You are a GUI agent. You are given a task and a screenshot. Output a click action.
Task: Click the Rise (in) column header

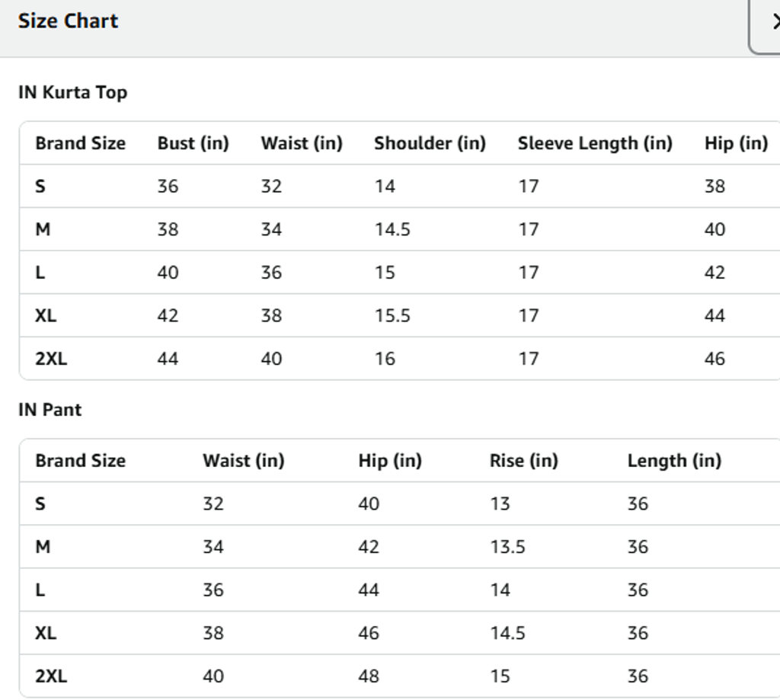click(523, 461)
